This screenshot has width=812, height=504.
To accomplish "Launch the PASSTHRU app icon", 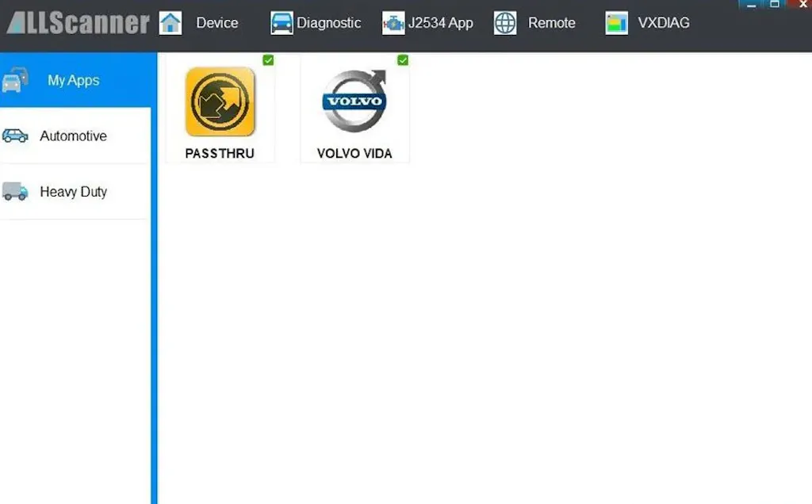I will 220,102.
